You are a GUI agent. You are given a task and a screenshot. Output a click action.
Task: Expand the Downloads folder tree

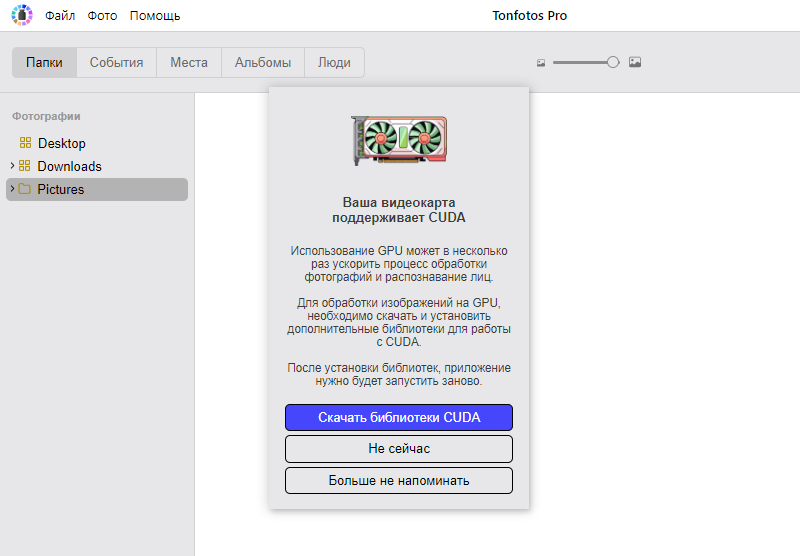click(12, 166)
